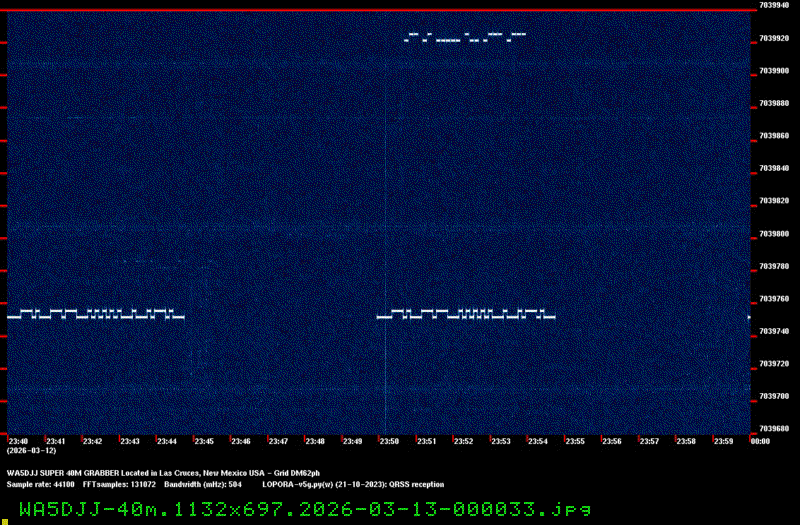Select the 23:53 time axis label
Image resolution: width=800 pixels, height=525 pixels.
coord(501,441)
